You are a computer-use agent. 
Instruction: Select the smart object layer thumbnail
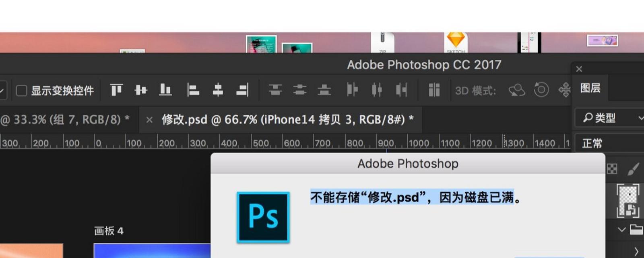[628, 200]
